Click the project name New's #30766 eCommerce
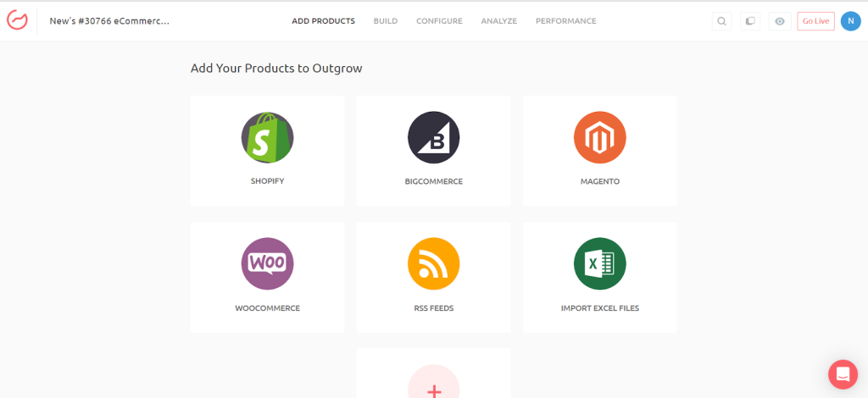 click(109, 21)
